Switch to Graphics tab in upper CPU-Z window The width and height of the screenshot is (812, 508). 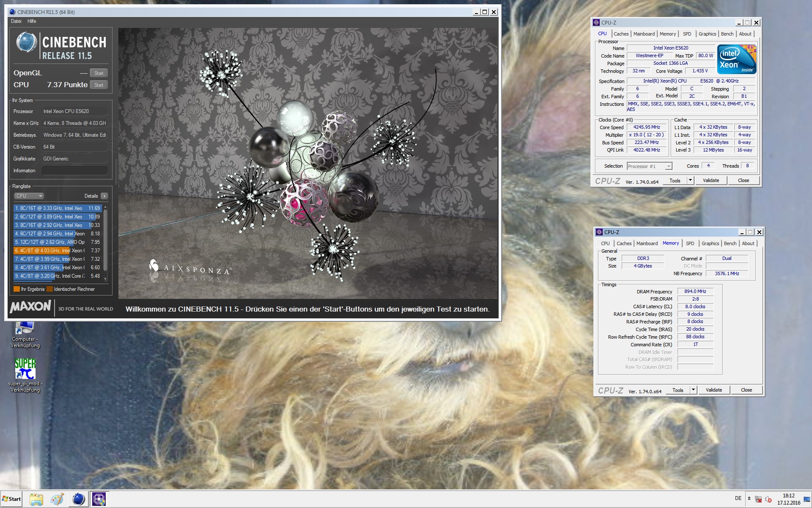click(x=707, y=34)
